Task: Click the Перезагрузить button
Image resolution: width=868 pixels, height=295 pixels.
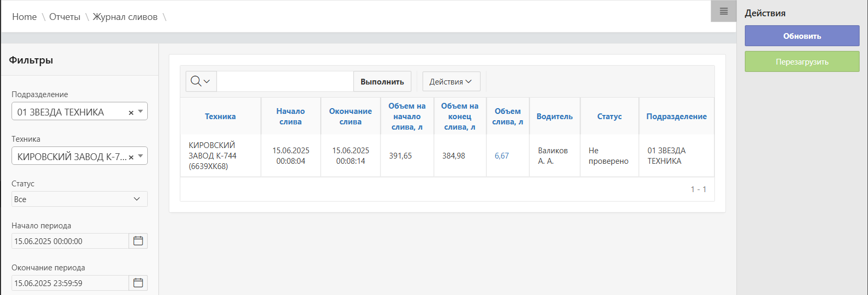Action: coord(801,61)
